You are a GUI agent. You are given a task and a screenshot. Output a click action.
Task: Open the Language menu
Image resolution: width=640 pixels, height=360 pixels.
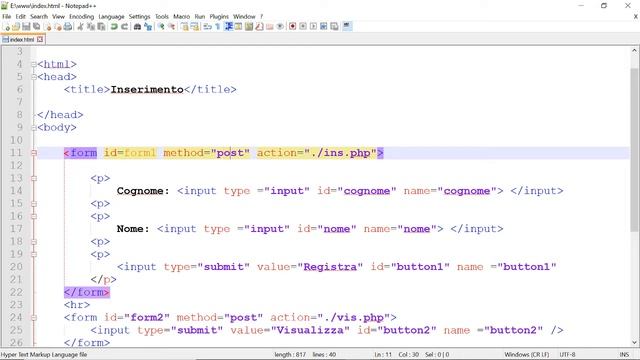[111, 17]
